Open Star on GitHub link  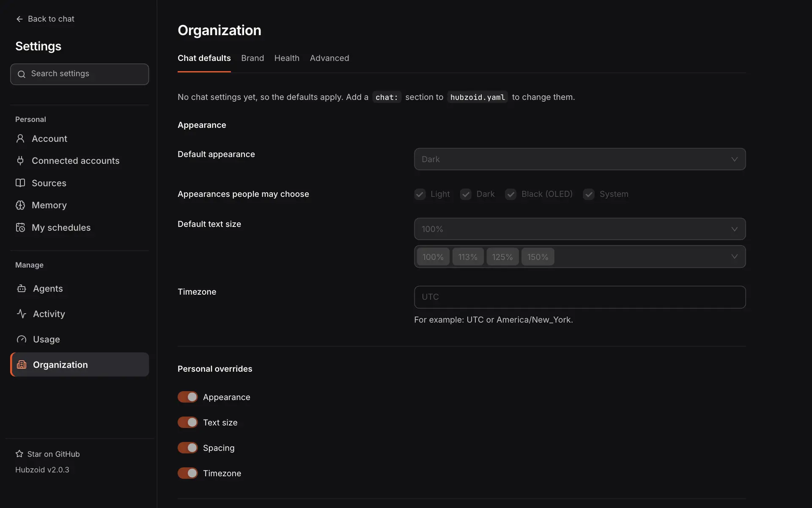tap(48, 454)
